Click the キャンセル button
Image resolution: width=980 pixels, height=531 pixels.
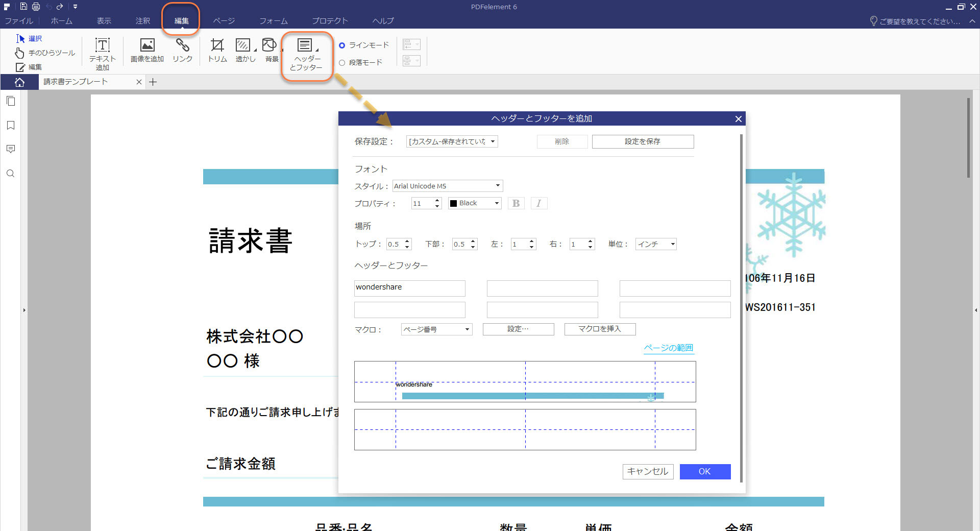click(x=648, y=471)
